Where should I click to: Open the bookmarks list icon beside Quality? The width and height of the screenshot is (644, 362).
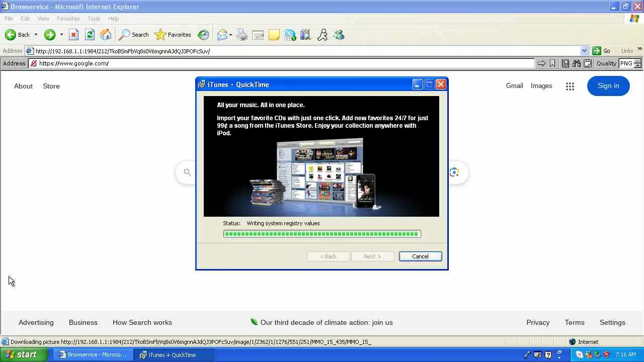[566, 63]
